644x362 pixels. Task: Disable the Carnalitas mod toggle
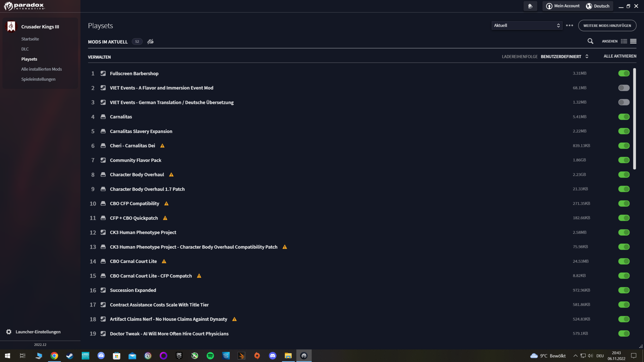[624, 117]
